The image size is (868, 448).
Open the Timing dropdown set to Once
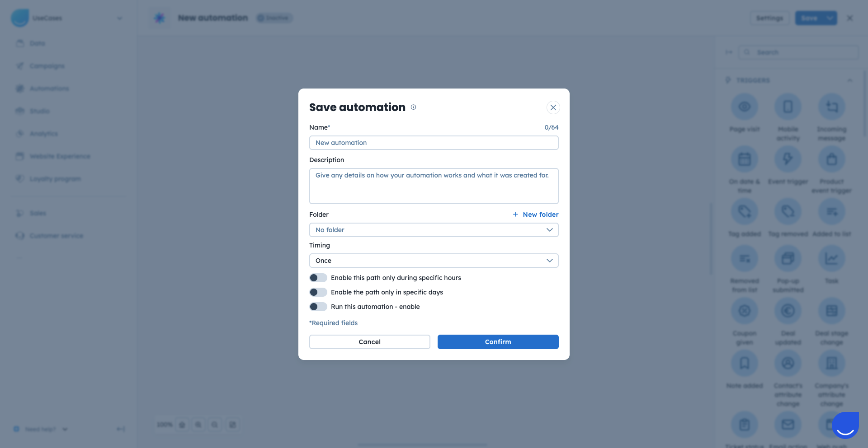(434, 261)
